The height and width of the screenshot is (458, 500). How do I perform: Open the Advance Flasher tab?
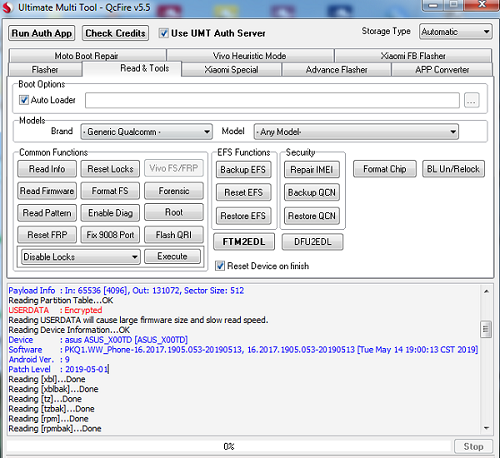tap(337, 70)
